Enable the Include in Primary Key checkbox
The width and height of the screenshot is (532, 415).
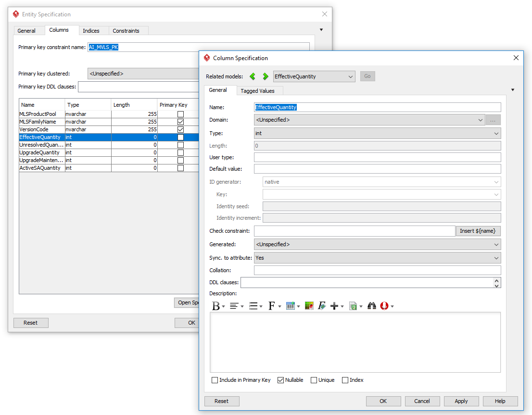215,380
